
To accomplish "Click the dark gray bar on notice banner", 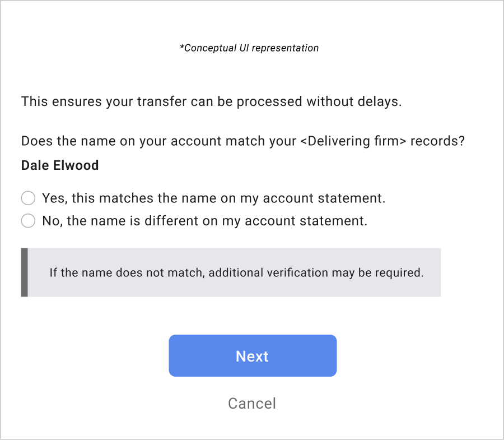I will click(x=24, y=272).
